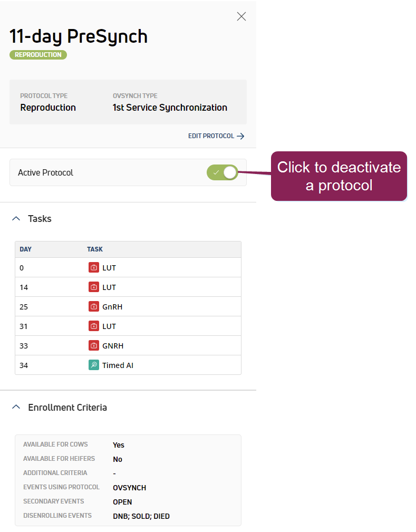Click the Task column header
Screen dimensions: 416x532
click(95, 249)
